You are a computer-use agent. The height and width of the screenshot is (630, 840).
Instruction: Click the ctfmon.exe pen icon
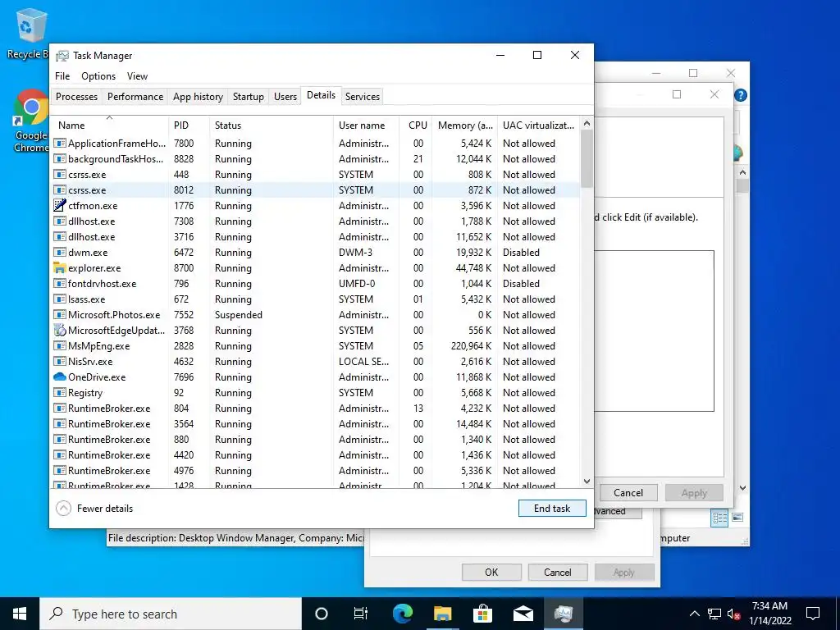tap(59, 206)
